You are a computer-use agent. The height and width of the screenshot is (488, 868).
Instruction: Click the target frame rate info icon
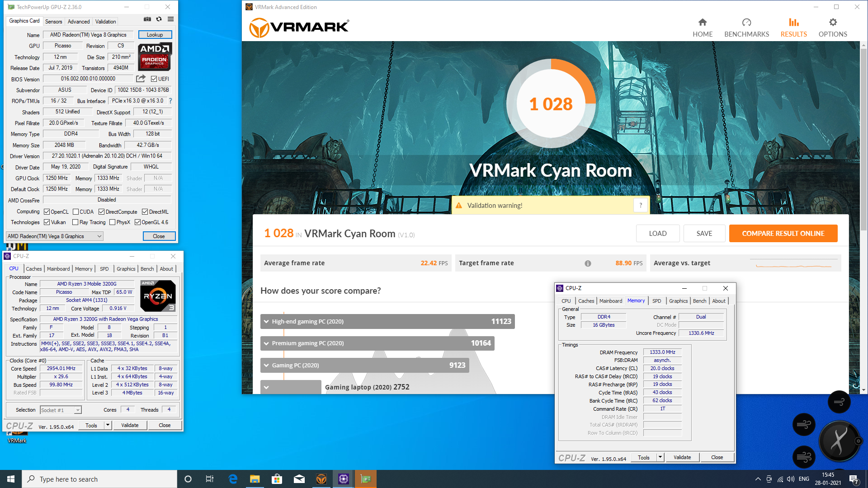[x=588, y=263]
